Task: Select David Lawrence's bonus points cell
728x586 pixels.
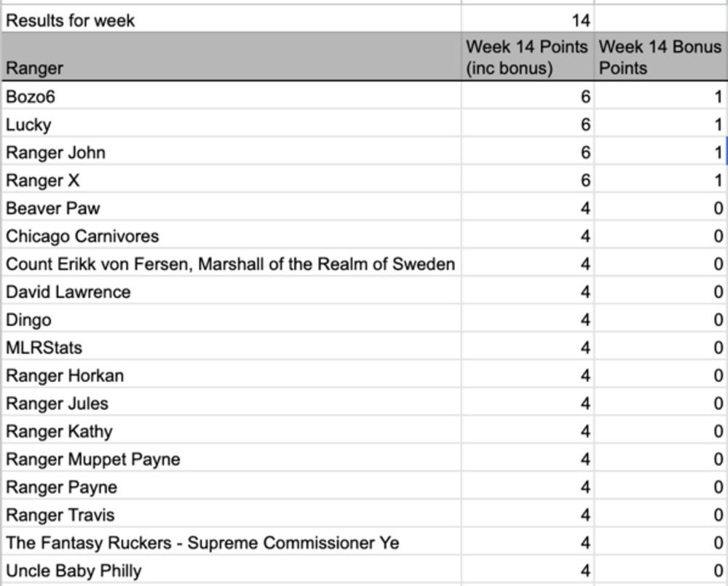Action: [661, 291]
